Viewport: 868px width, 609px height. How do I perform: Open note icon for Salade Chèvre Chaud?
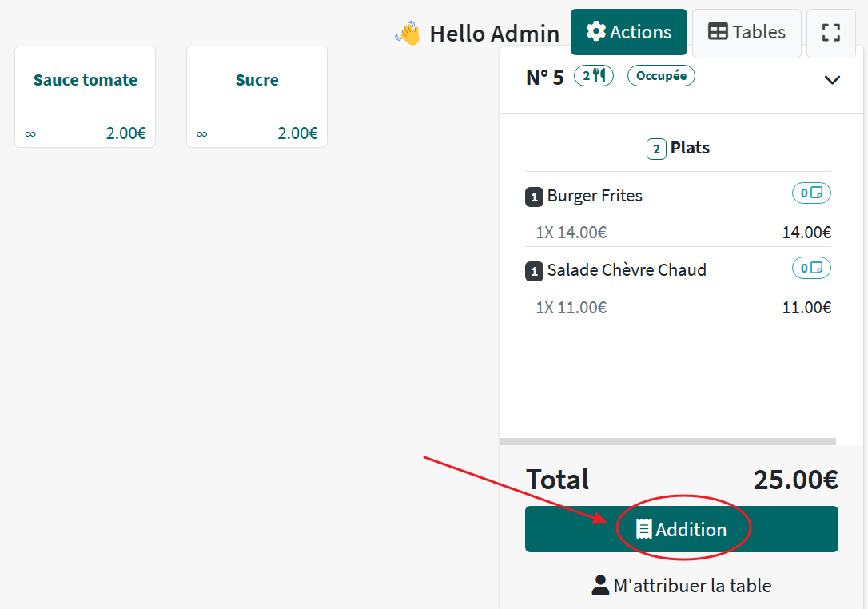(811, 268)
